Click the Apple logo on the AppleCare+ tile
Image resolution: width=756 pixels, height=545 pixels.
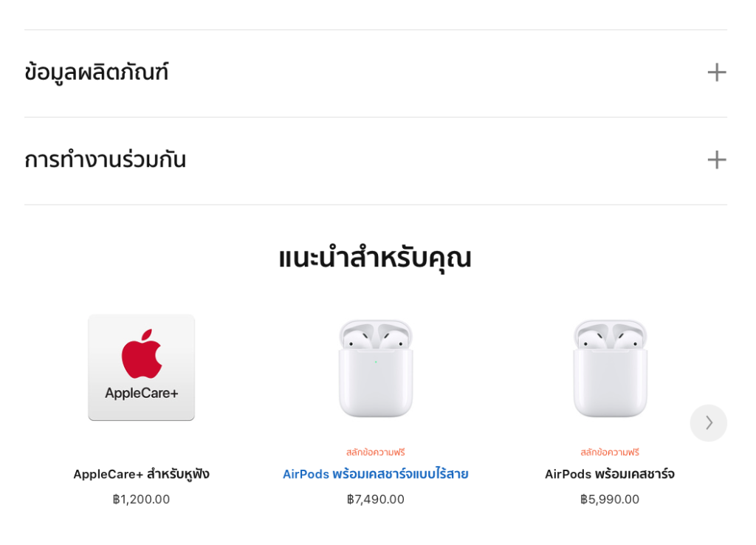140,354
